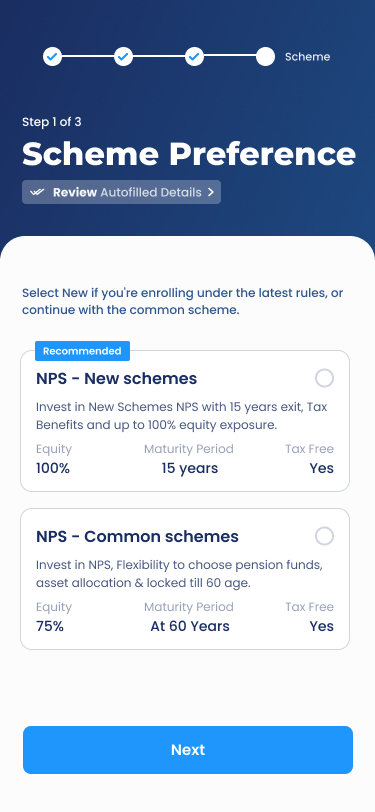
Task: Click the first completed step checkmark
Action: click(52, 56)
